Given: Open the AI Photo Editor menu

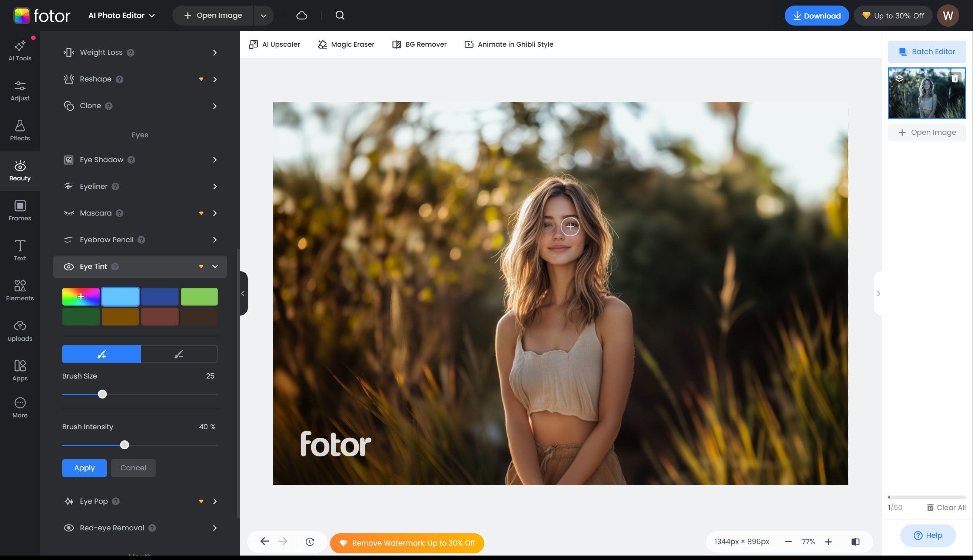Looking at the screenshot, I should pyautogui.click(x=121, y=16).
